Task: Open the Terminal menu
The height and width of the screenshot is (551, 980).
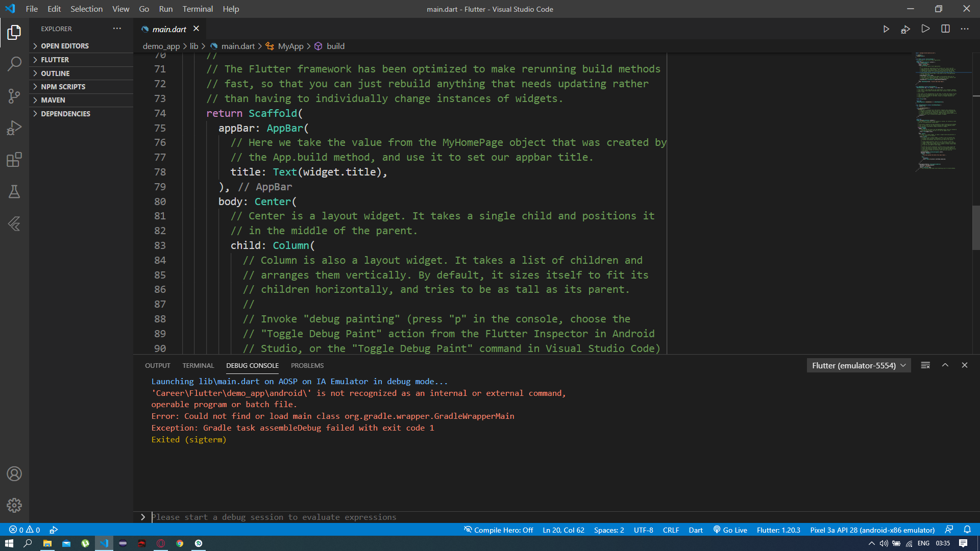Action: 198,9
